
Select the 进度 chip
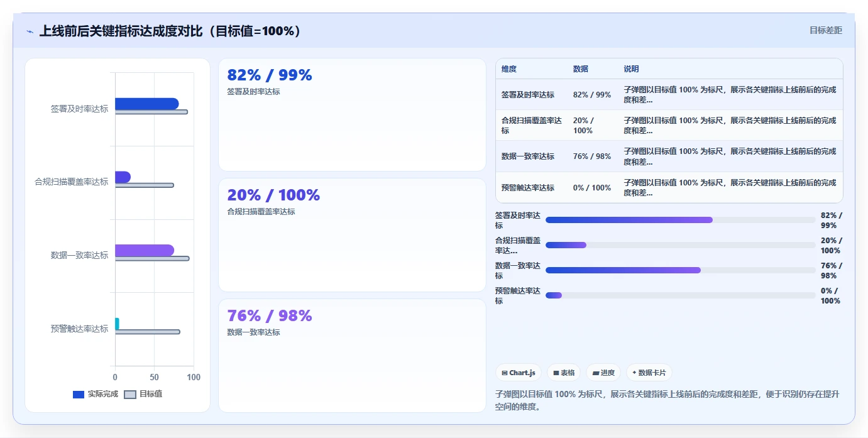click(x=603, y=373)
